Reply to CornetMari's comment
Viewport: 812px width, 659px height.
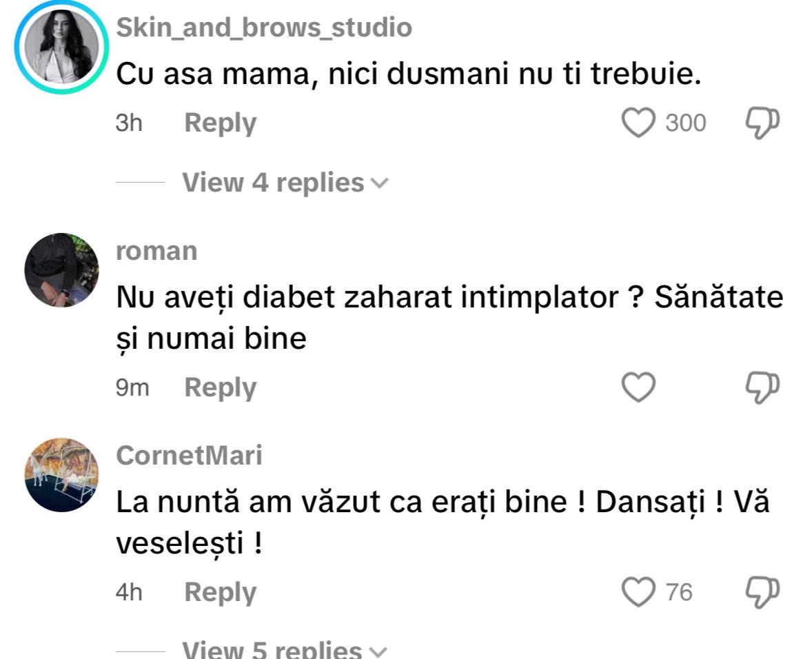point(220,592)
